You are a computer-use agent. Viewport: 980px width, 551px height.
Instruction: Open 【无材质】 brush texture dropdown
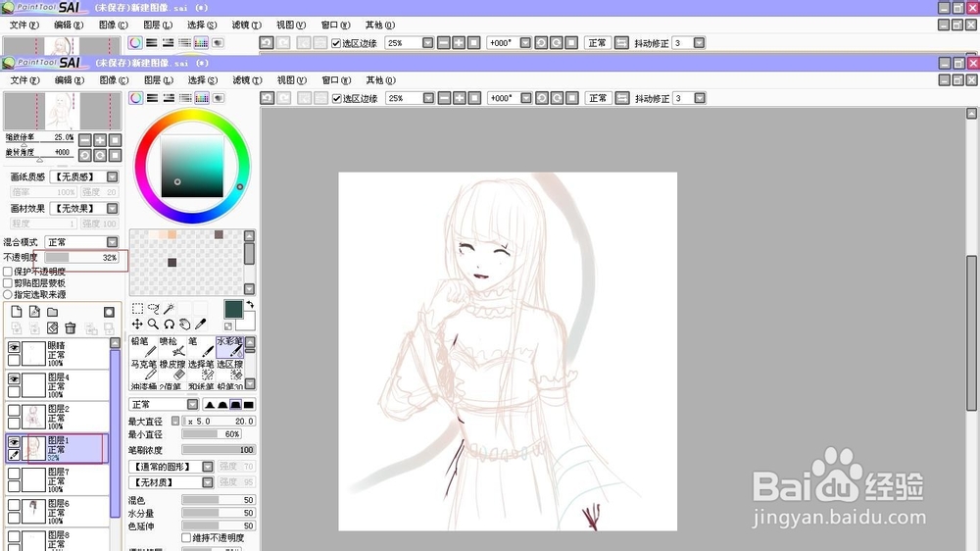[x=208, y=482]
